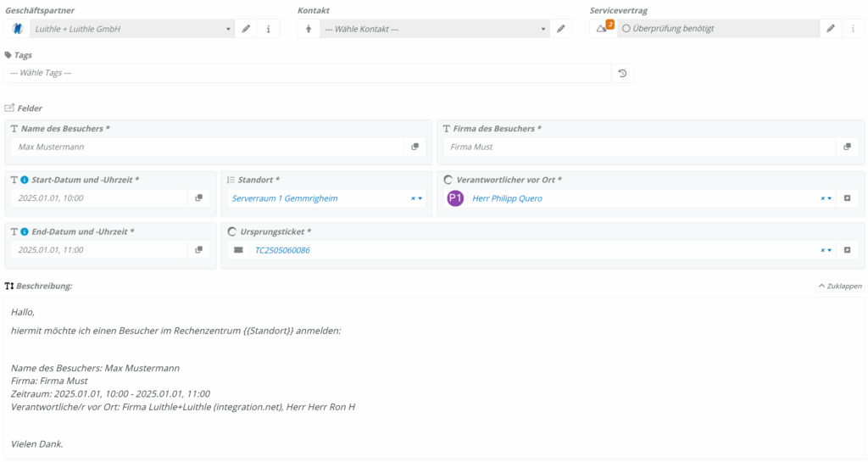Screen dimensions: 868x462
Task: Open the Geschäftspartner dropdown Luithle + Luithle GmbH
Action: pyautogui.click(x=131, y=29)
